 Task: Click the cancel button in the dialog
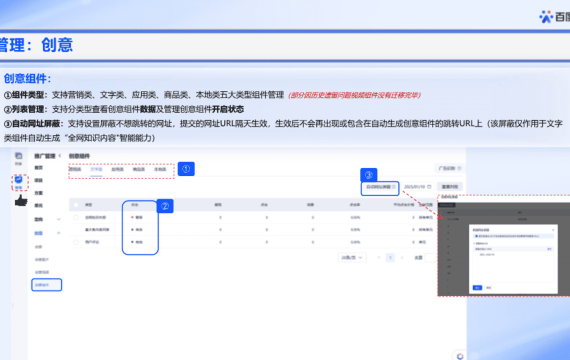488,288
